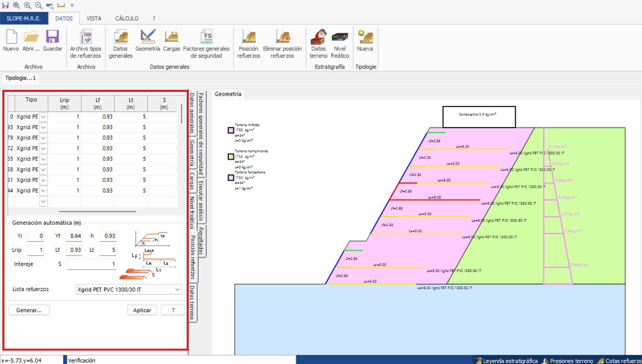Viewport: 642px width, 364px height.
Task: Click the Cargas ribbon icon
Action: [x=171, y=37]
